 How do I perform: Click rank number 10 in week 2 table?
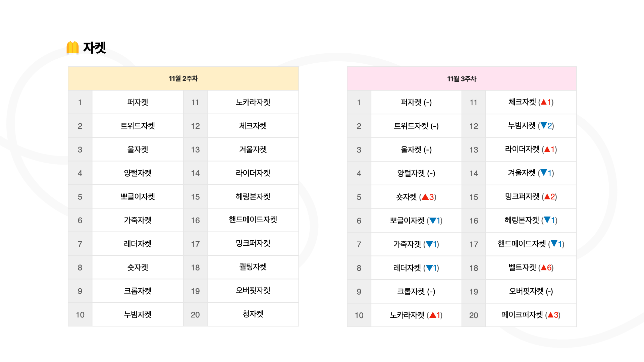pyautogui.click(x=80, y=315)
